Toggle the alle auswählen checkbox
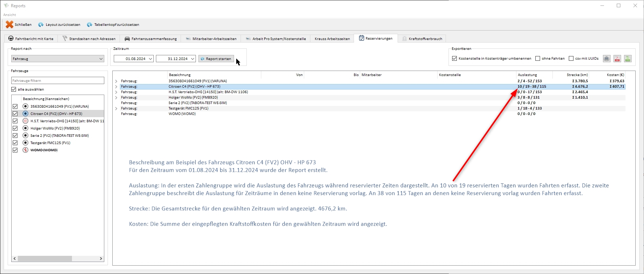This screenshot has width=644, height=274. click(14, 90)
